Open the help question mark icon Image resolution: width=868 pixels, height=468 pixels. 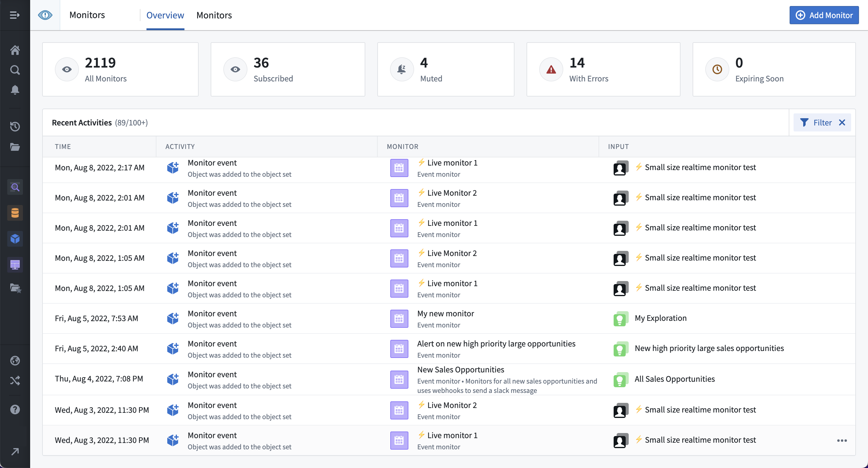(x=15, y=410)
